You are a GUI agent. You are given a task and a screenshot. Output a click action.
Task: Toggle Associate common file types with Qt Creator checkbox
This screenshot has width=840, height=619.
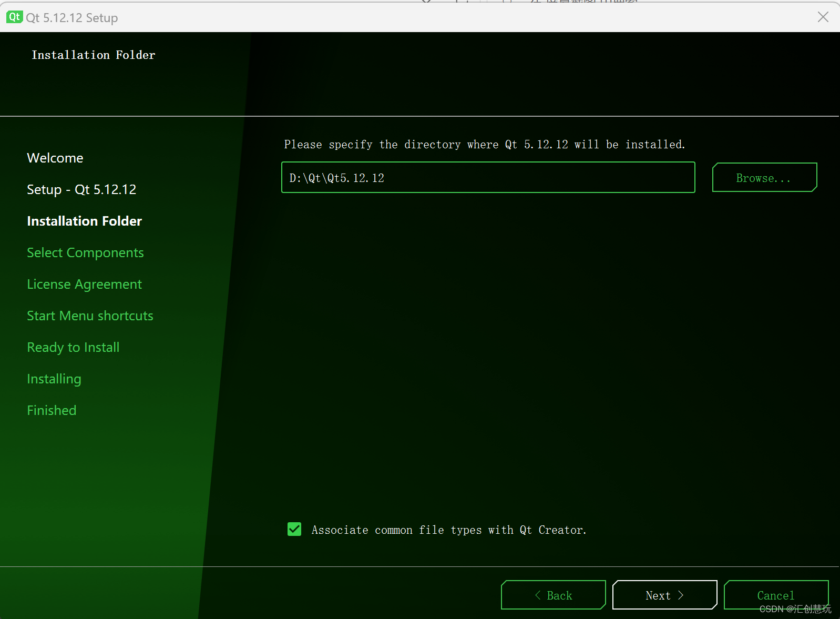tap(294, 529)
